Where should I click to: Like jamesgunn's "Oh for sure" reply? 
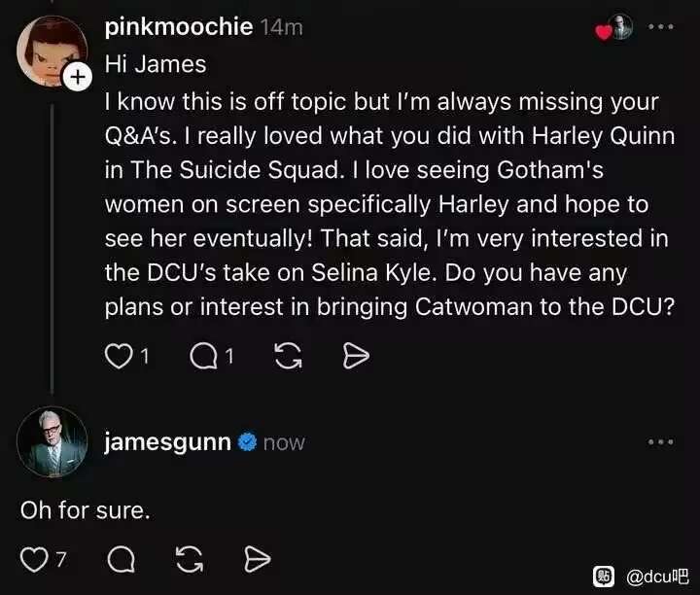tap(35, 559)
